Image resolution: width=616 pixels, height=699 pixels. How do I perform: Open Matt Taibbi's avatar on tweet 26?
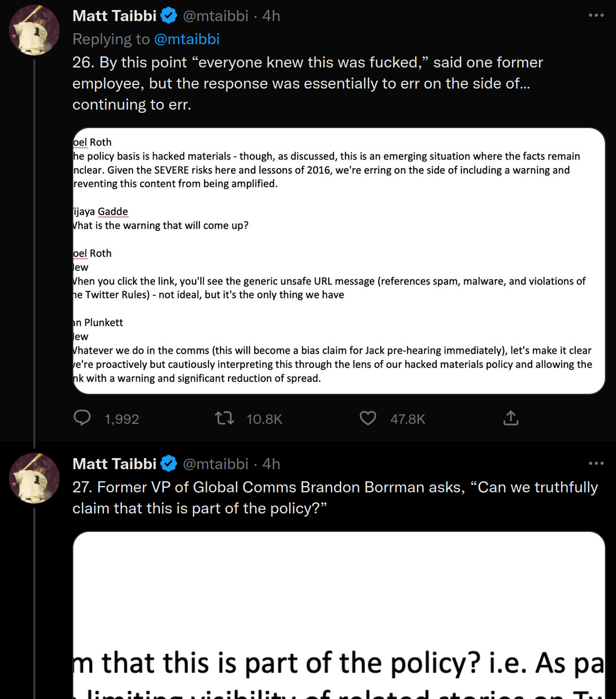(34, 30)
